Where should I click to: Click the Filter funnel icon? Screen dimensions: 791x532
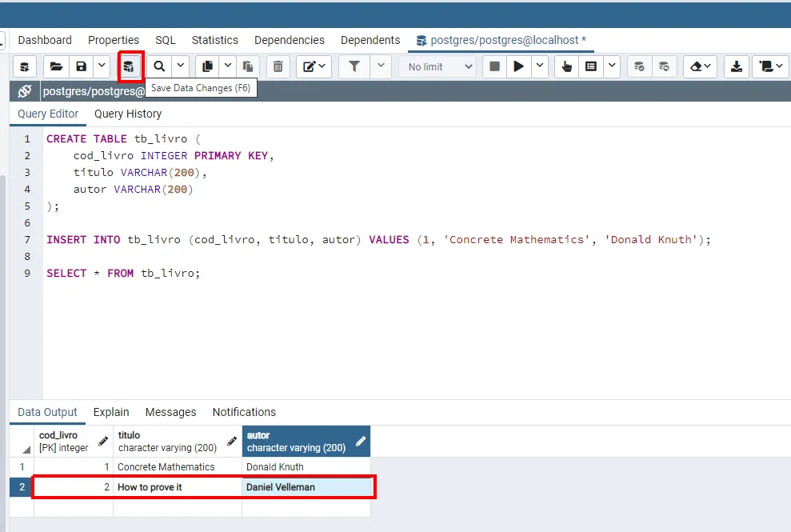(354, 66)
